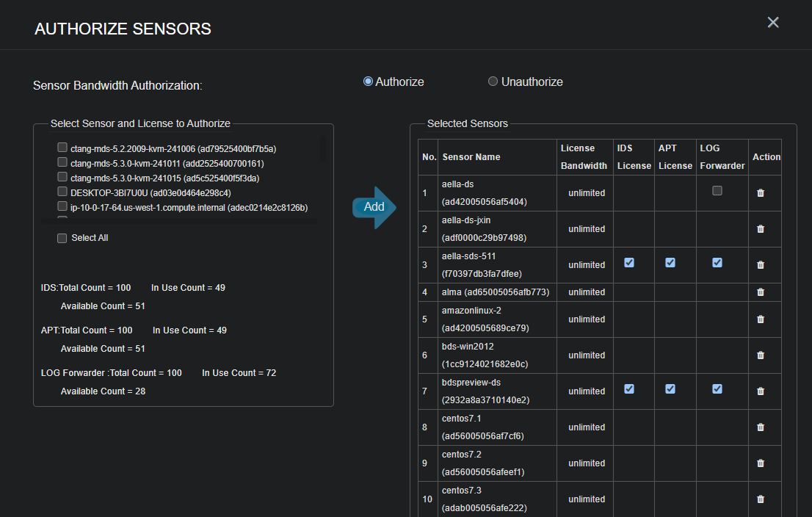
Task: Close the Authorize Sensors dialog
Action: pyautogui.click(x=772, y=23)
